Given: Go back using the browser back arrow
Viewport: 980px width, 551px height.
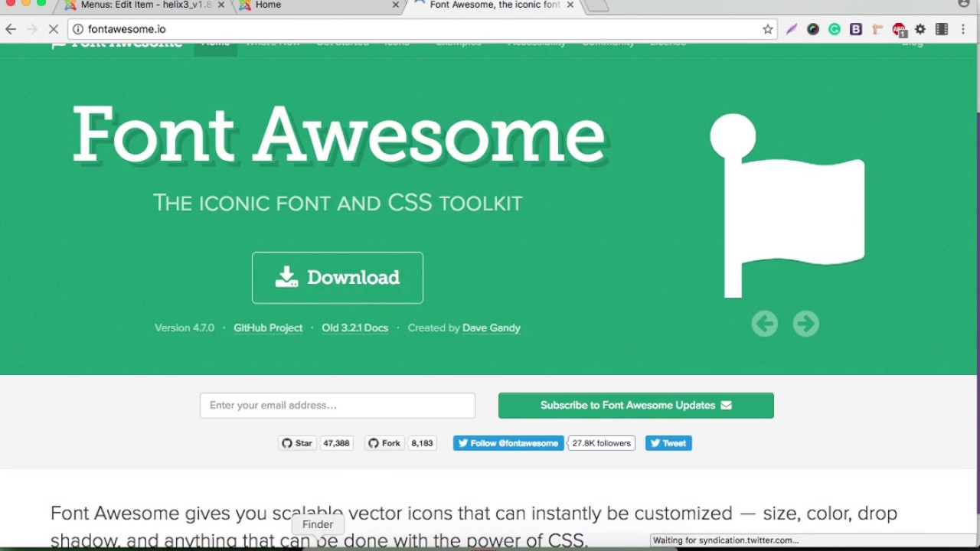Looking at the screenshot, I should (11, 29).
